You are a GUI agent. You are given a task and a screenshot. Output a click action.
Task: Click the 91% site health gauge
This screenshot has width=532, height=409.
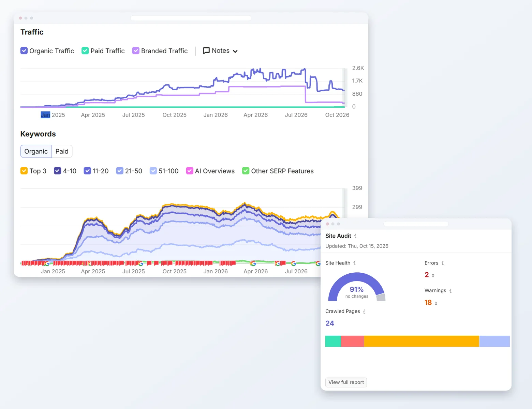pos(357,287)
